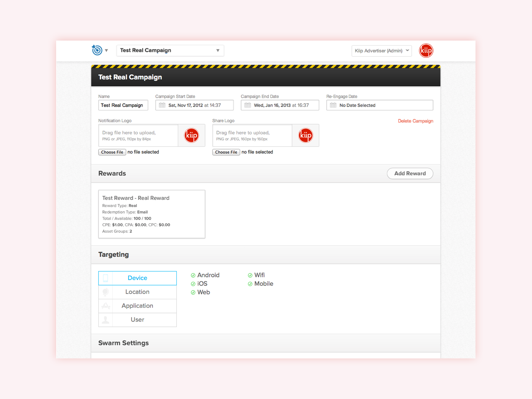Click the blue target logo icon
This screenshot has height=399, width=532.
coord(97,50)
